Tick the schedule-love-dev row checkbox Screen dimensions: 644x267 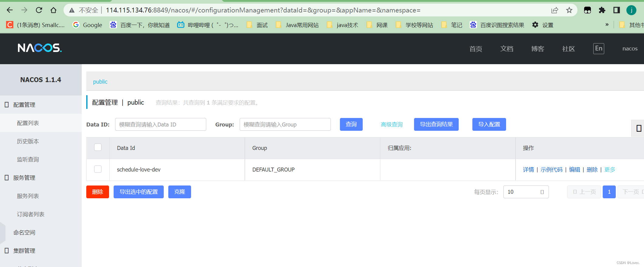[98, 169]
